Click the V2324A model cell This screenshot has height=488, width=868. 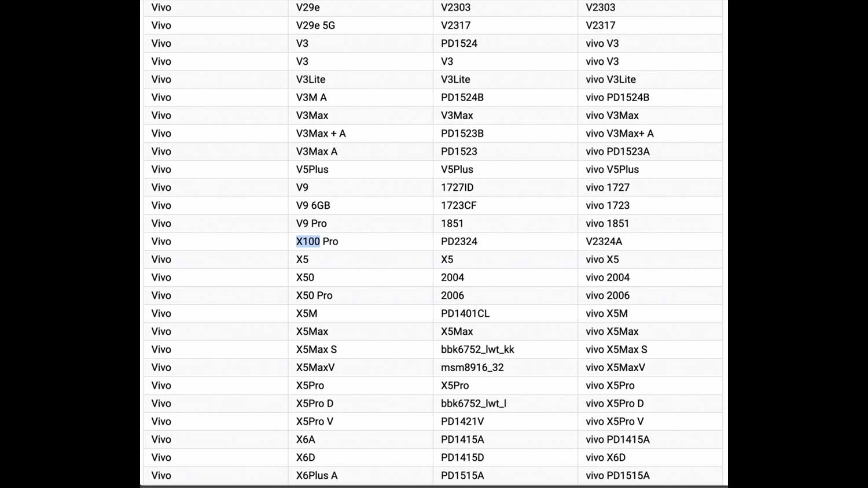pos(604,242)
